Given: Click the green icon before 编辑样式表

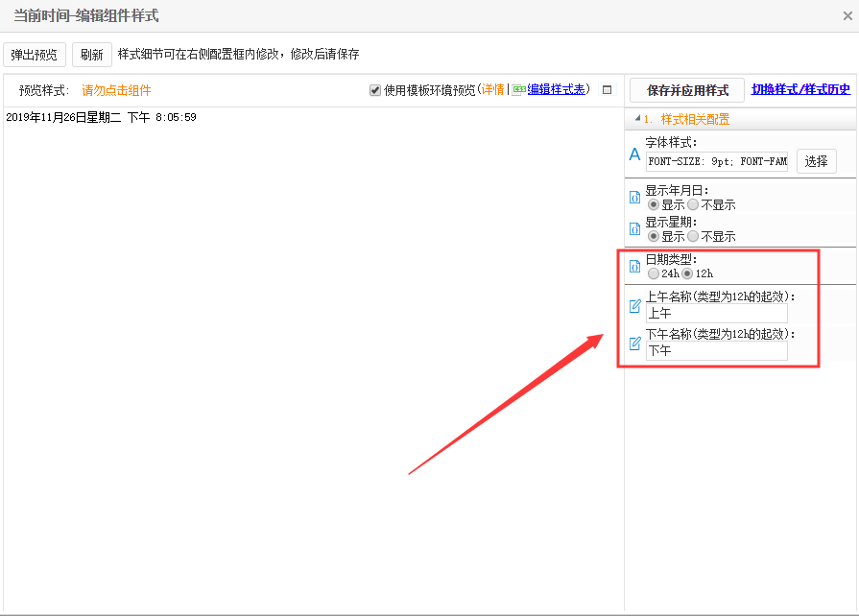Looking at the screenshot, I should click(x=518, y=90).
